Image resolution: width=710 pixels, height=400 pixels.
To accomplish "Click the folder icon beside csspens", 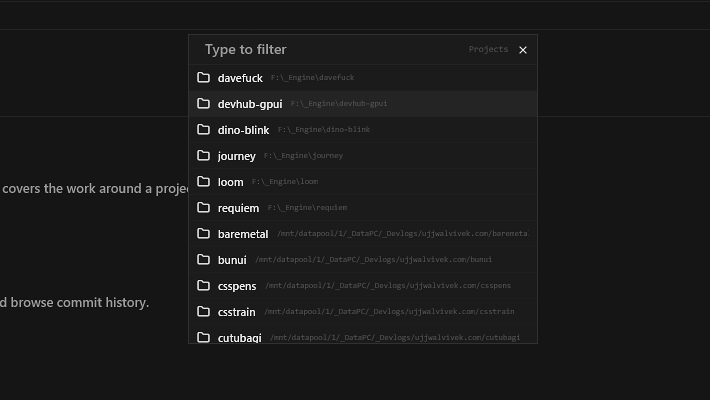I will (x=203, y=285).
